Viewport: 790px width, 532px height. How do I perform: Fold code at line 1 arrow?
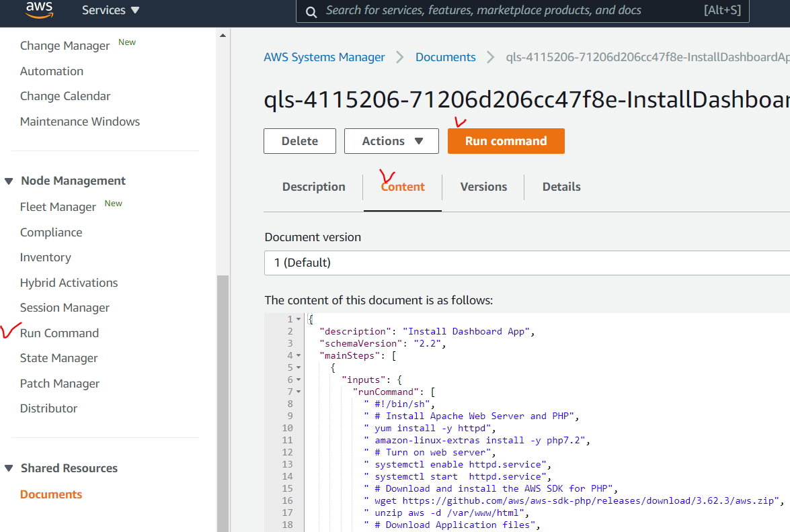(299, 319)
